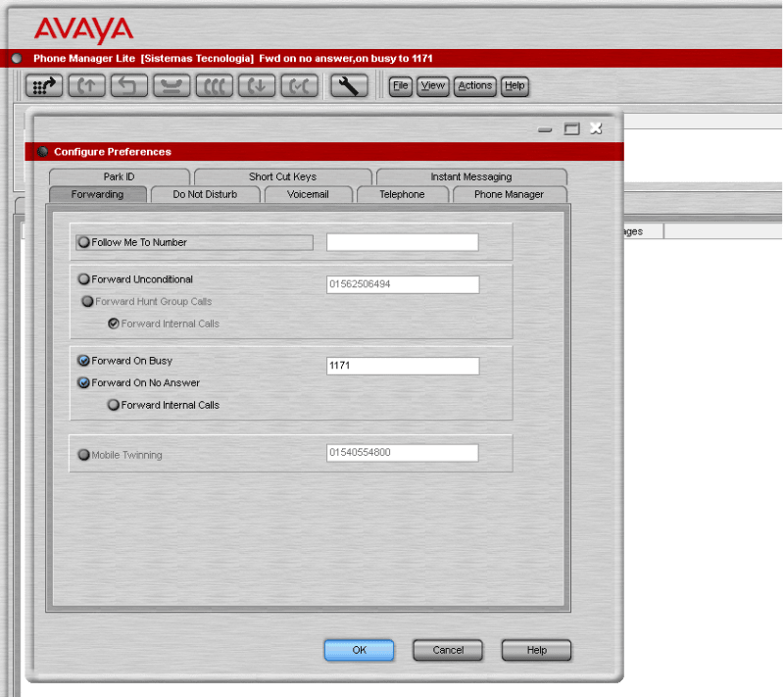Open the File menu

(x=401, y=86)
